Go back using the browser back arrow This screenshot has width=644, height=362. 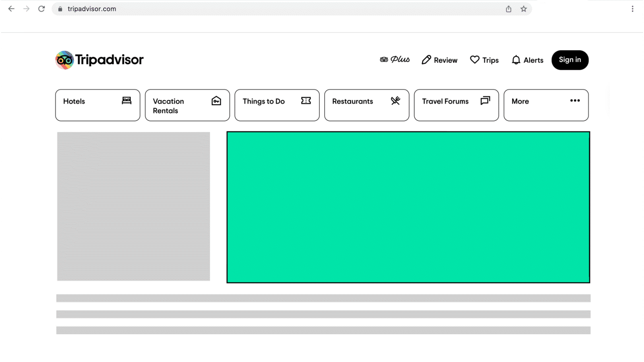click(11, 9)
